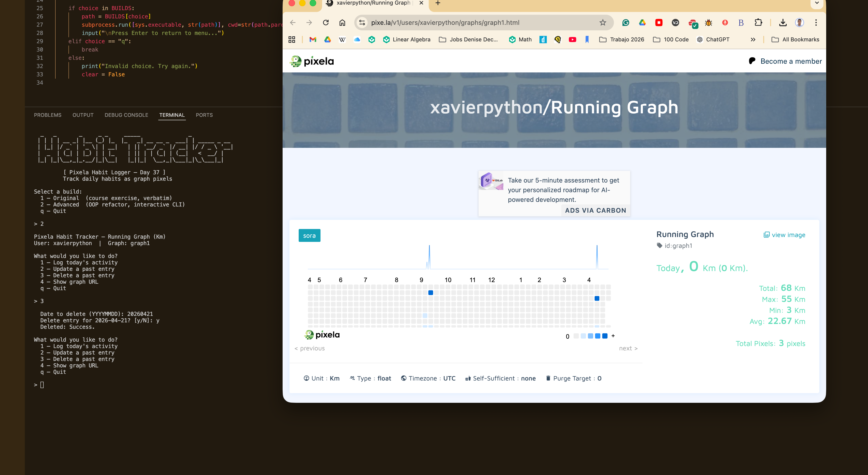
Task: Click the 'Timezone : UTC' label
Action: [428, 378]
